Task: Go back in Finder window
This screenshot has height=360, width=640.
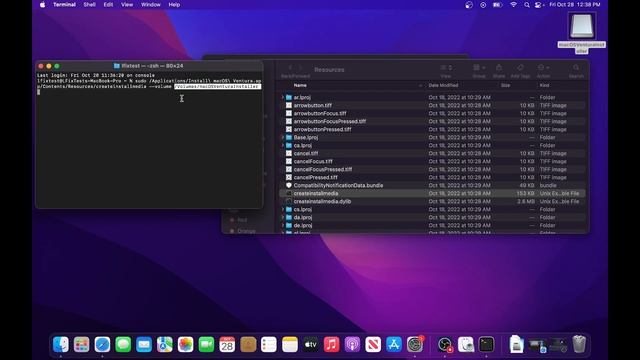Action: tap(290, 68)
